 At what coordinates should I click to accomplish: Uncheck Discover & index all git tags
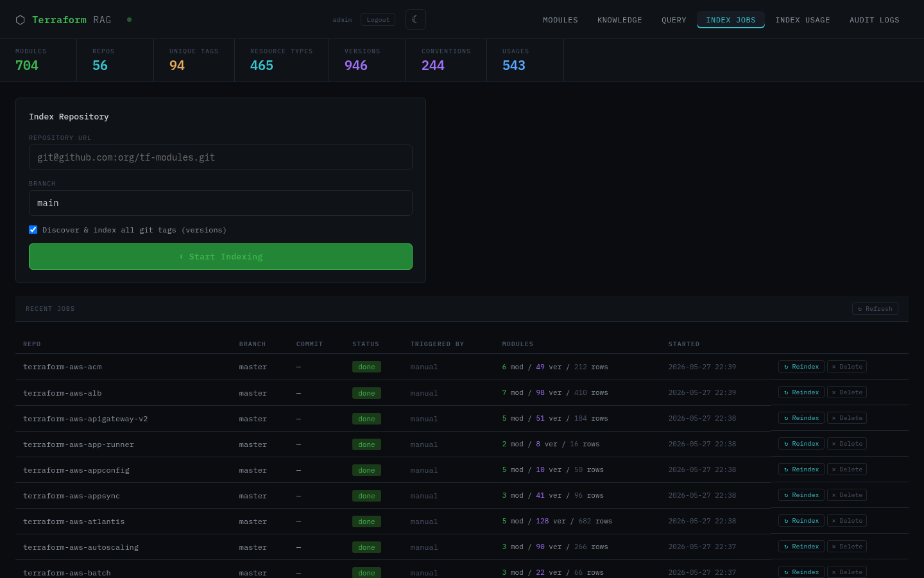click(33, 229)
